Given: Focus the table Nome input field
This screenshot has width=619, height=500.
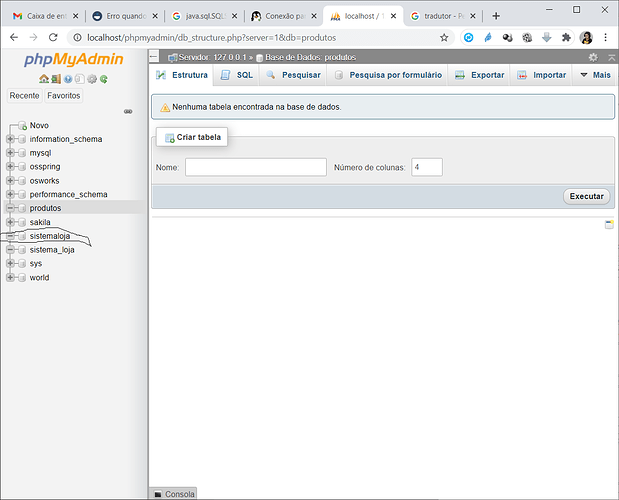Looking at the screenshot, I should point(256,167).
